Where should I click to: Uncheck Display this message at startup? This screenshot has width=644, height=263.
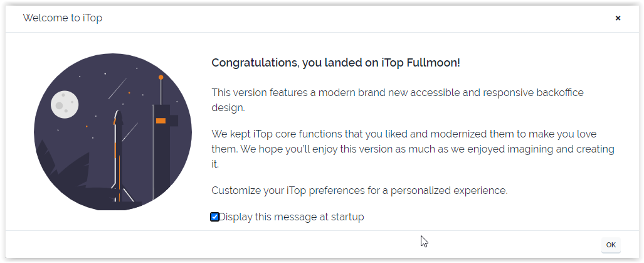coord(214,217)
